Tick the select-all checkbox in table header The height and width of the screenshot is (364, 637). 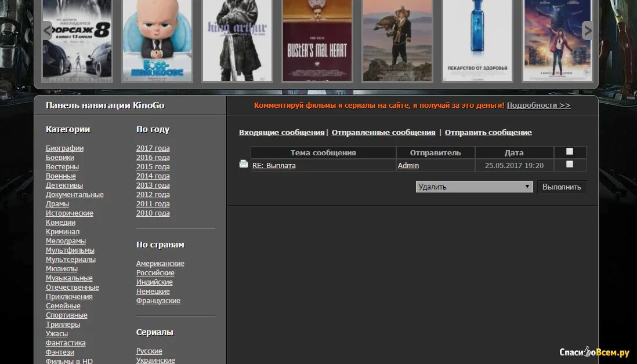click(570, 151)
